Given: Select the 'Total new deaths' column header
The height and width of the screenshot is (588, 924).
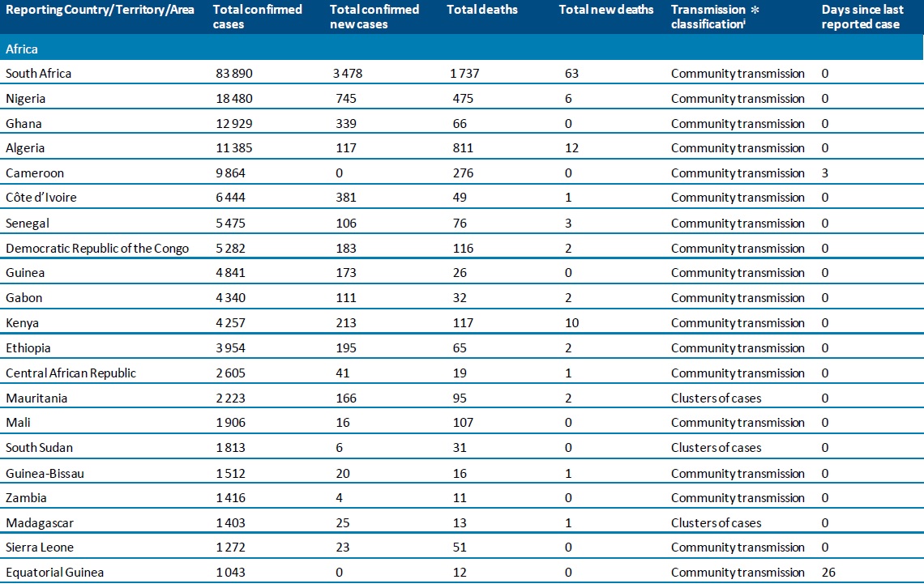Looking at the screenshot, I should pos(605,10).
